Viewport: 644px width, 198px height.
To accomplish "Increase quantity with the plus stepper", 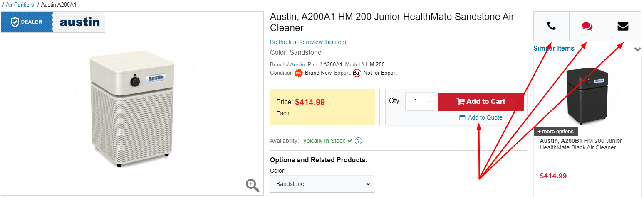I will (x=431, y=97).
